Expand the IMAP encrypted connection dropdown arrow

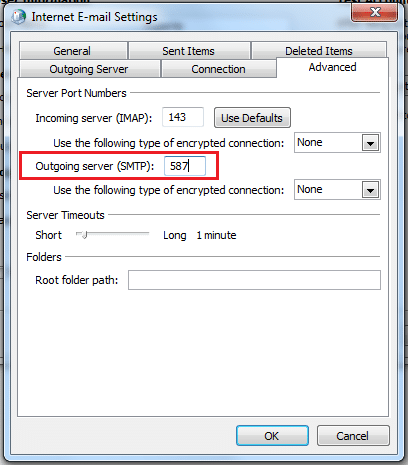[370, 143]
